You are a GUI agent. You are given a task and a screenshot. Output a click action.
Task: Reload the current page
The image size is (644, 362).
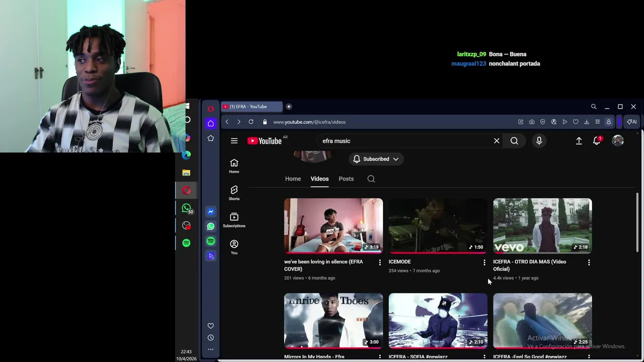(x=251, y=122)
